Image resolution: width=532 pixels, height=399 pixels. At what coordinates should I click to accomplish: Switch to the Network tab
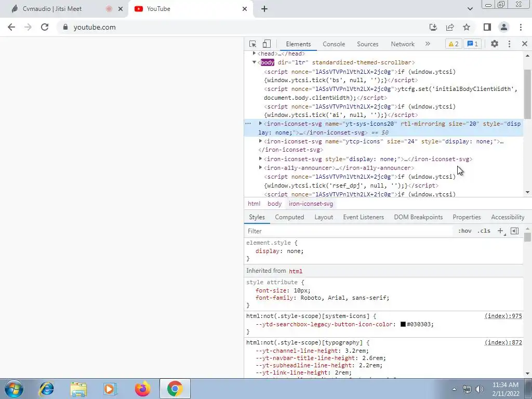tap(403, 44)
